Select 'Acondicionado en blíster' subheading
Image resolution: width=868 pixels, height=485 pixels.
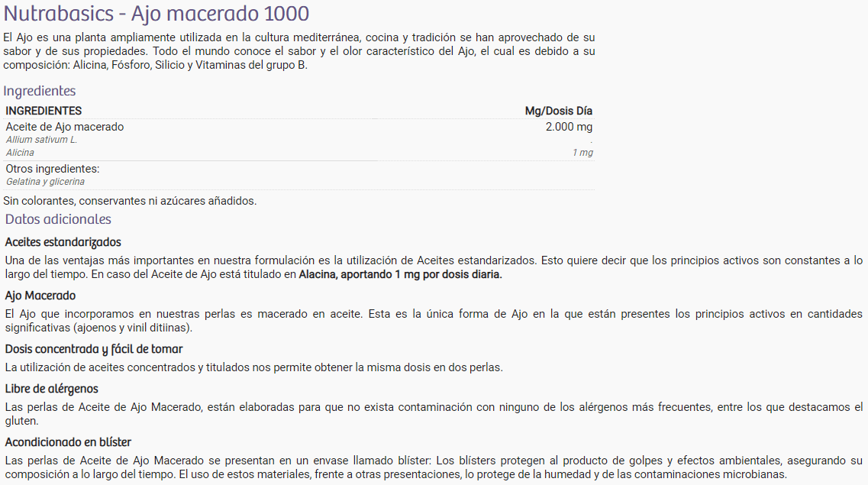[x=68, y=442]
